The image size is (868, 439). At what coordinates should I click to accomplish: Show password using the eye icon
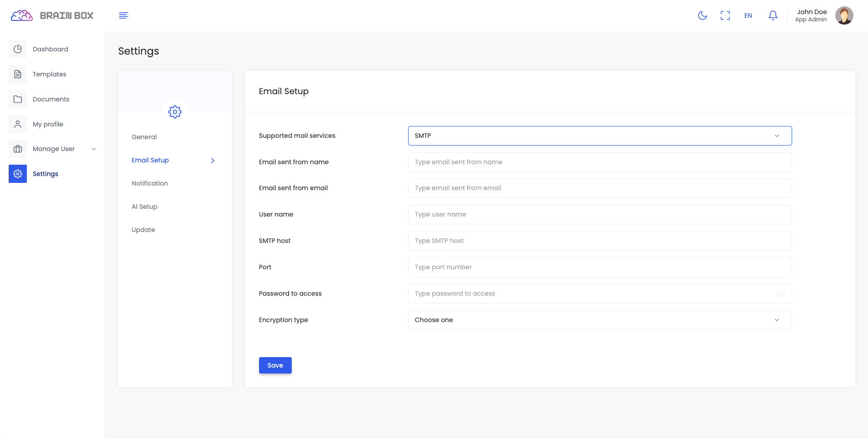(781, 294)
